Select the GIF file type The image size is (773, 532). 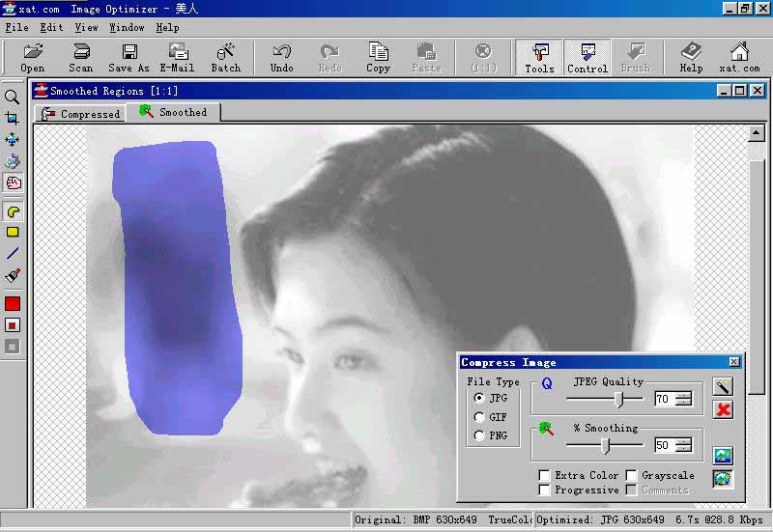point(478,417)
